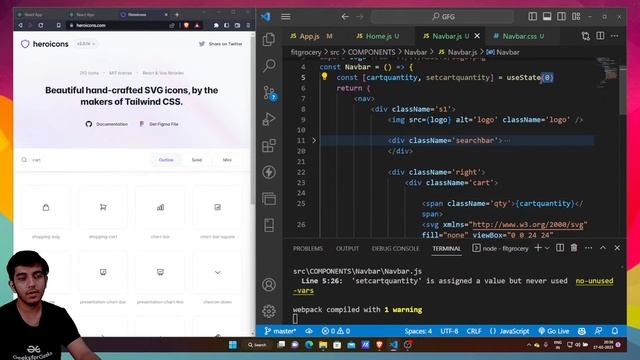Switch to the Home.js tab

click(x=378, y=36)
